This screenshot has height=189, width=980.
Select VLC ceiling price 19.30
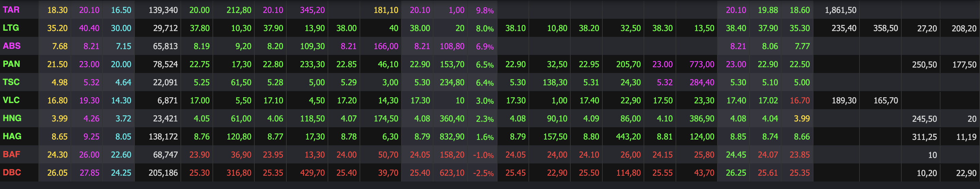pos(89,101)
